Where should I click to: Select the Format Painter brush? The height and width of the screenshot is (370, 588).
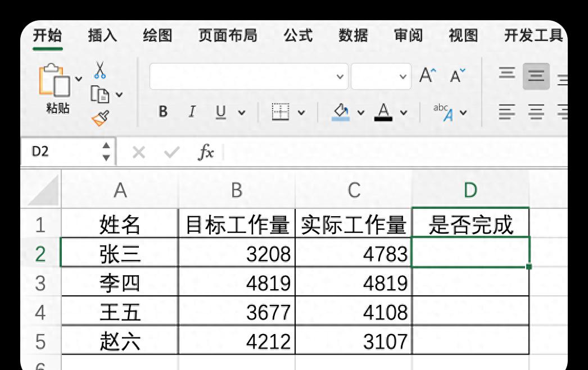[101, 118]
